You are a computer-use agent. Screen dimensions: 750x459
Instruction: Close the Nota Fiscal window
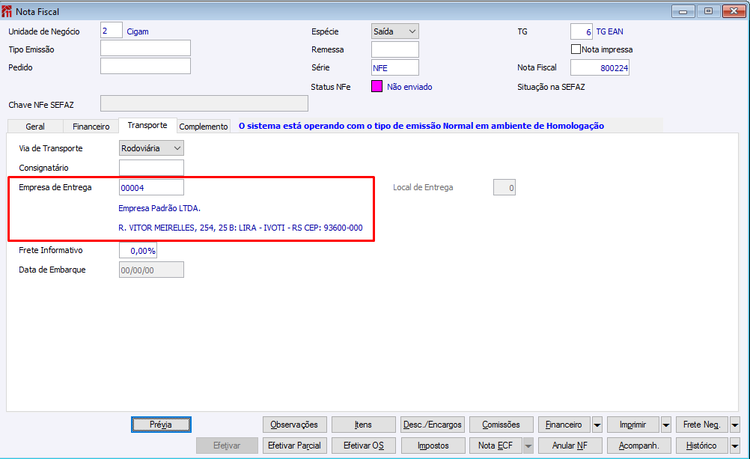tap(734, 11)
